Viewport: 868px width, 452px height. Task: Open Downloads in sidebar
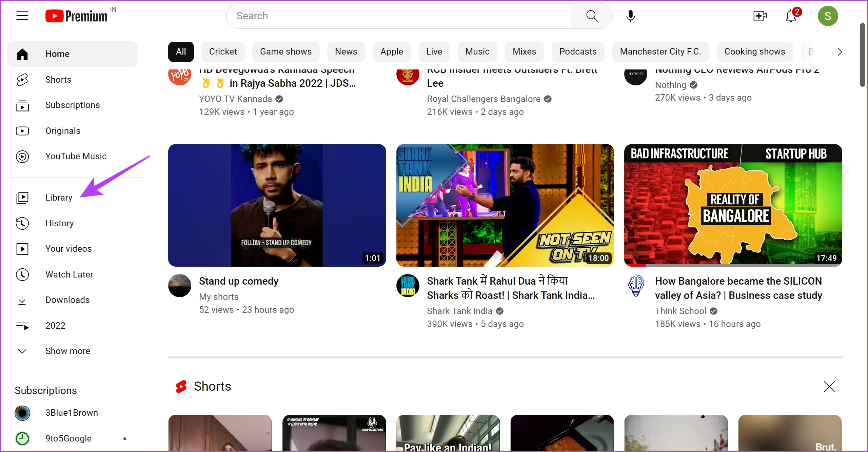67,300
